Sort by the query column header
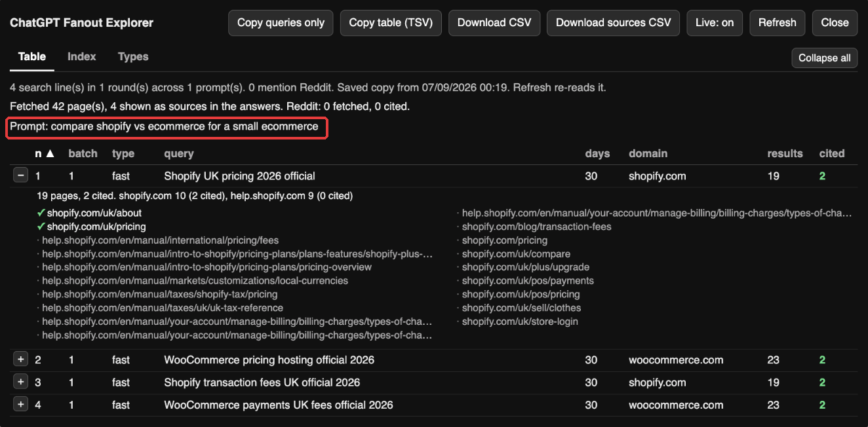This screenshot has height=427, width=868. pos(179,153)
